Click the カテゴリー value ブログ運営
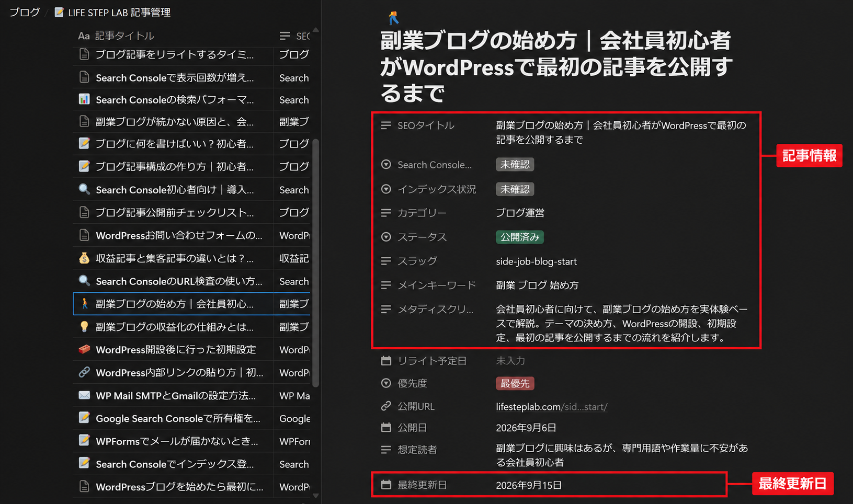This screenshot has height=504, width=853. click(520, 213)
